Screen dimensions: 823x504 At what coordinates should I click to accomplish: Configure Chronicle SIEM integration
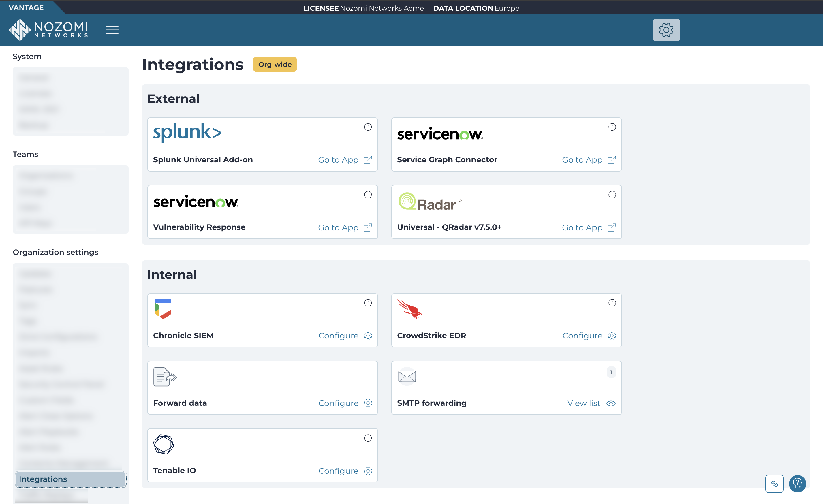(345, 336)
